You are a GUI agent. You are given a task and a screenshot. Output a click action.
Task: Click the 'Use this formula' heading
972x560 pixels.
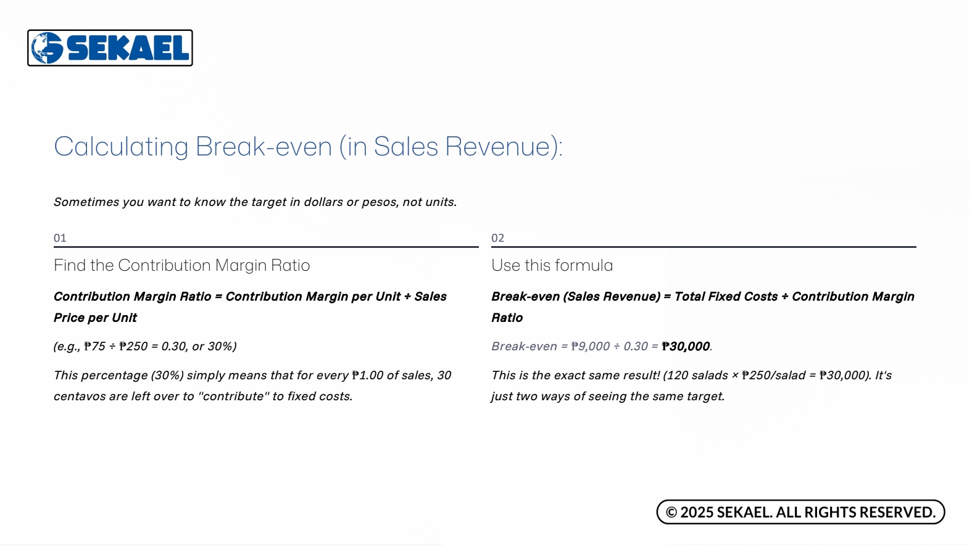tap(552, 265)
